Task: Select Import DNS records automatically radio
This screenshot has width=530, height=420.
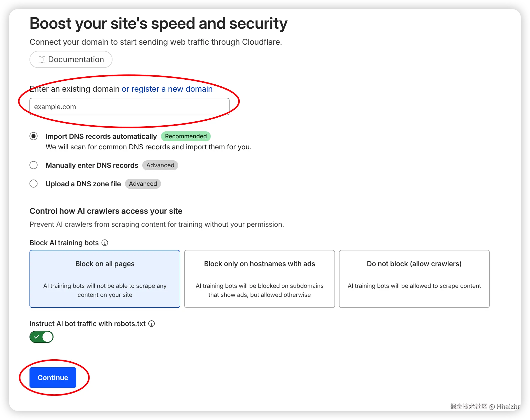Action: 33,136
